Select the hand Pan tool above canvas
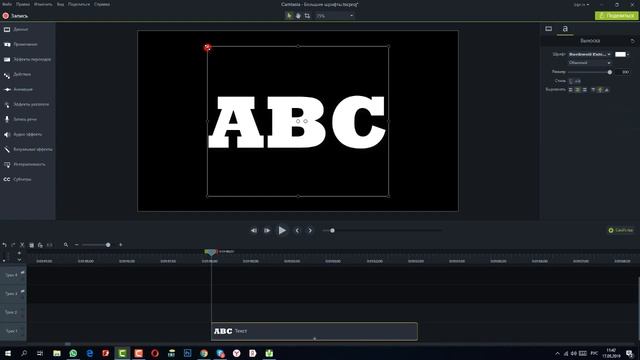 click(298, 16)
